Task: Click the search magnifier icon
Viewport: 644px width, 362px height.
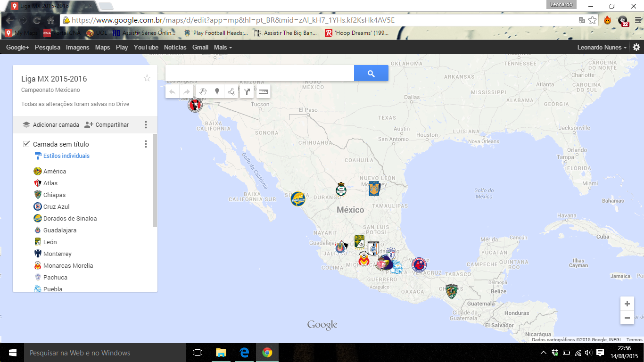Action: point(371,73)
